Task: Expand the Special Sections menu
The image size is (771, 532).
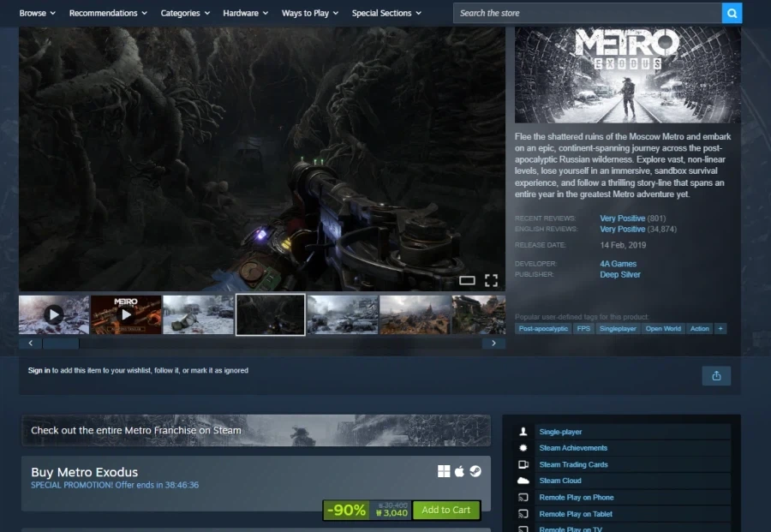Action: tap(386, 13)
